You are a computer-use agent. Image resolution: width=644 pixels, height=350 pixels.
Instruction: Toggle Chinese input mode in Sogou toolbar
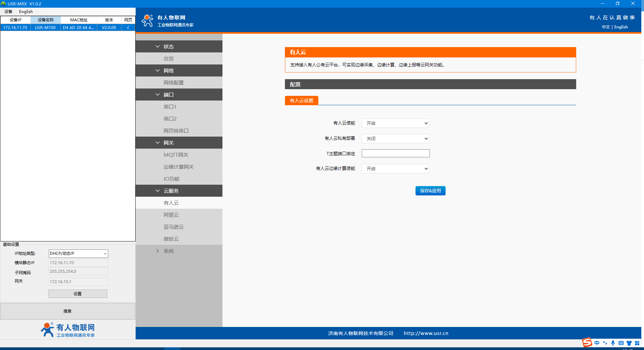[597, 343]
